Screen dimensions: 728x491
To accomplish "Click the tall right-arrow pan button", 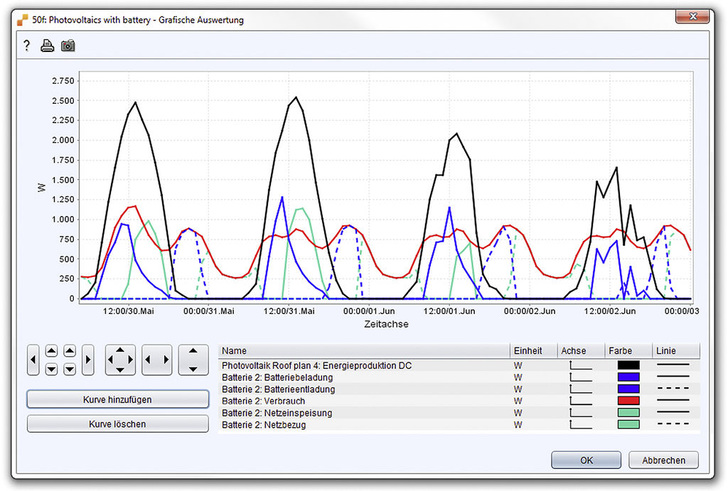I will [x=88, y=358].
